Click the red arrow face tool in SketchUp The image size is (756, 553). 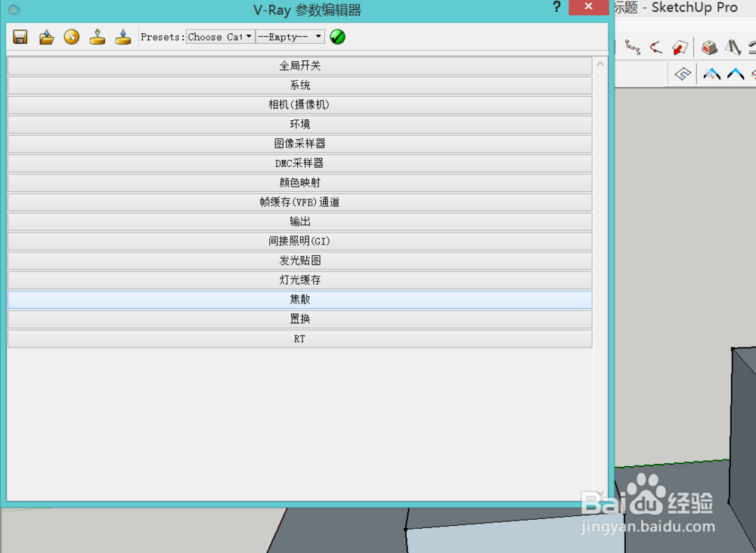point(680,47)
